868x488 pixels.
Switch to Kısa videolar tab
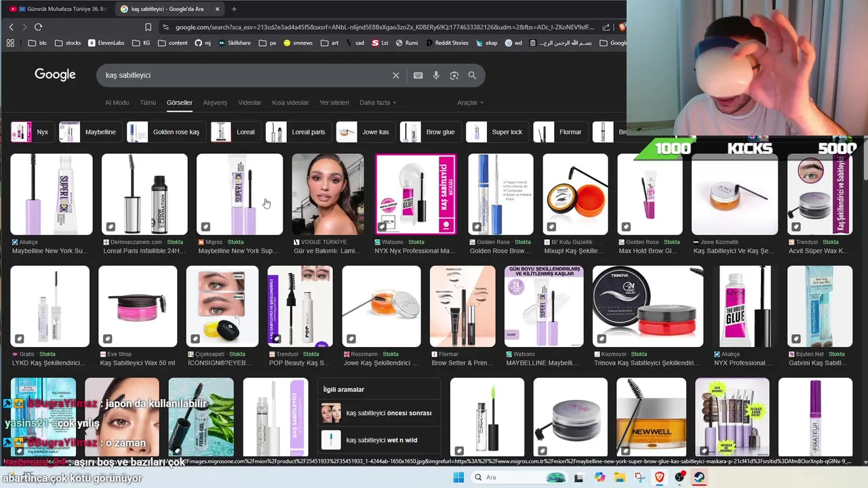(x=290, y=102)
